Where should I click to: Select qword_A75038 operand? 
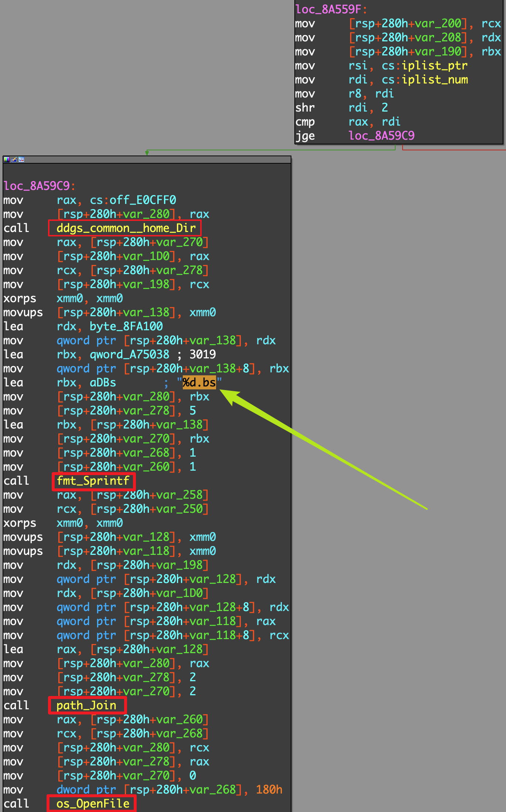tap(129, 354)
